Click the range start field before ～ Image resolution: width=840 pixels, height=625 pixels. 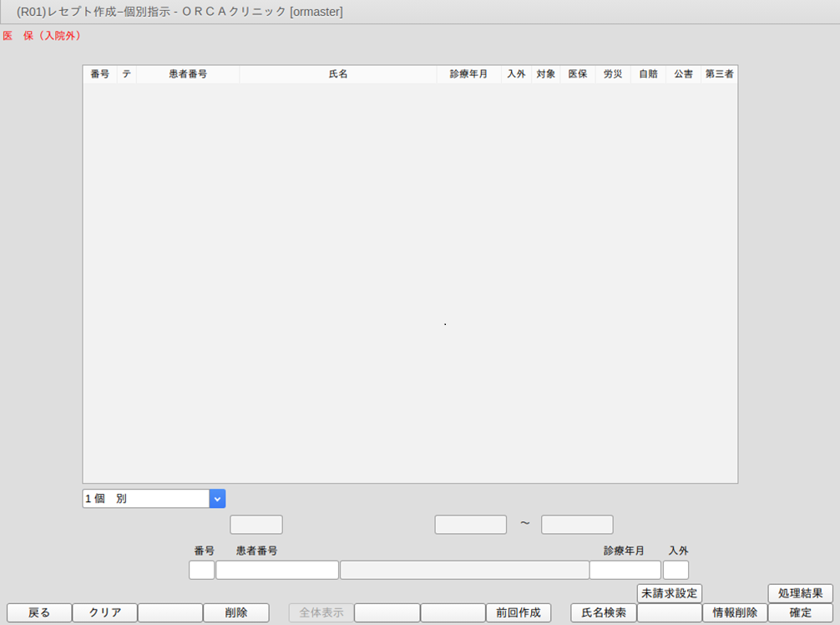click(x=470, y=525)
